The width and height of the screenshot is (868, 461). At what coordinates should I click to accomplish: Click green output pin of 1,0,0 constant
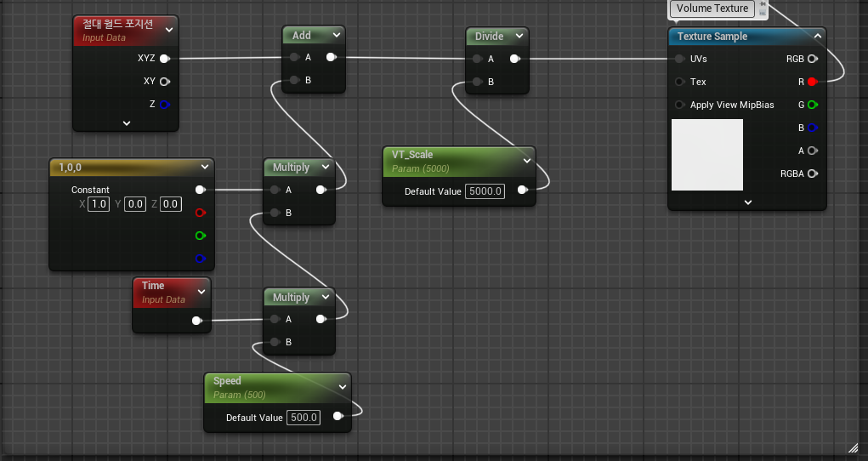point(201,236)
